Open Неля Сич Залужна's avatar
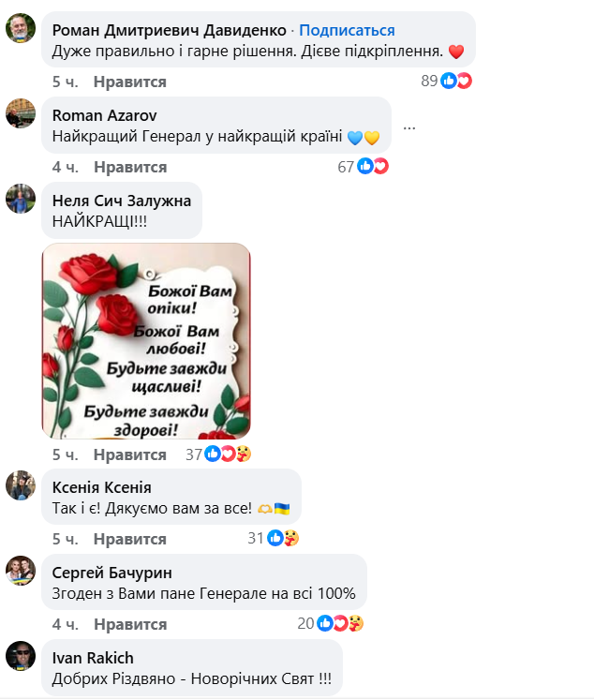The height and width of the screenshot is (700, 594). click(x=21, y=199)
